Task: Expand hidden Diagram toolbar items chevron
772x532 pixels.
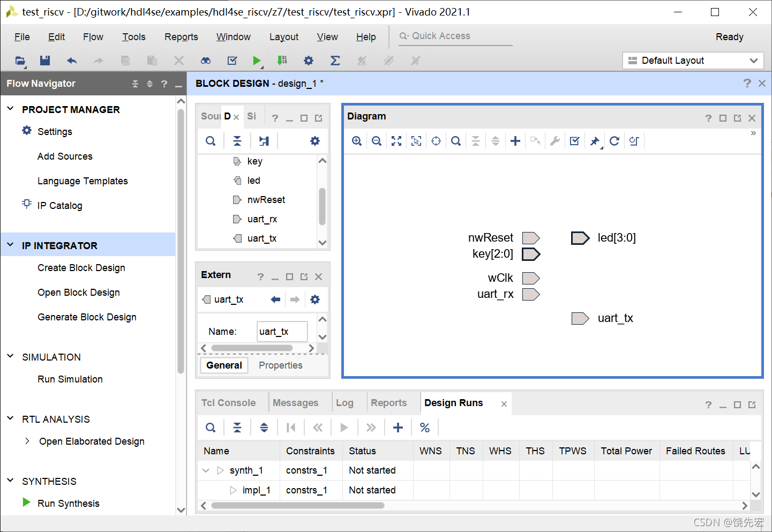Action: click(x=753, y=133)
